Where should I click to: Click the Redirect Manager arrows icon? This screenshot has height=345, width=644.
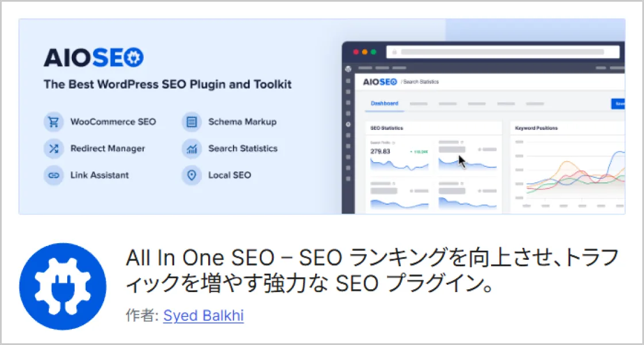tap(53, 148)
